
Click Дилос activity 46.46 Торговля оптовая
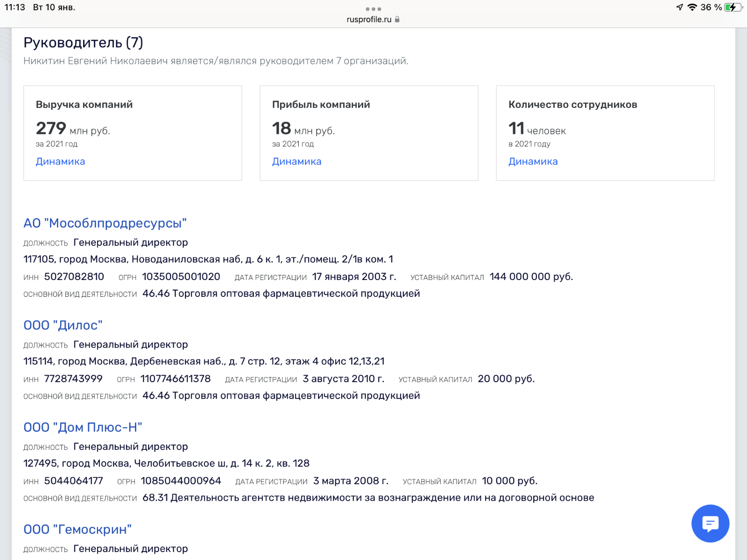point(281,396)
